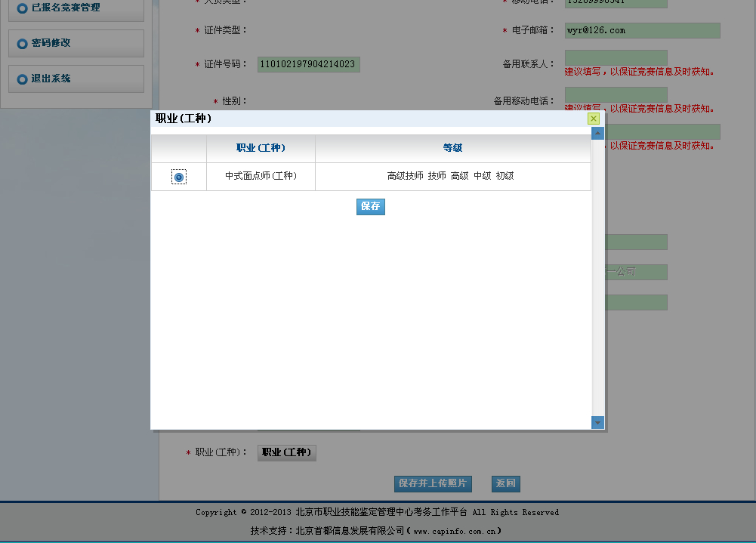Click the 退出系统 bullet icon
This screenshot has width=756, height=543.
pyautogui.click(x=22, y=79)
